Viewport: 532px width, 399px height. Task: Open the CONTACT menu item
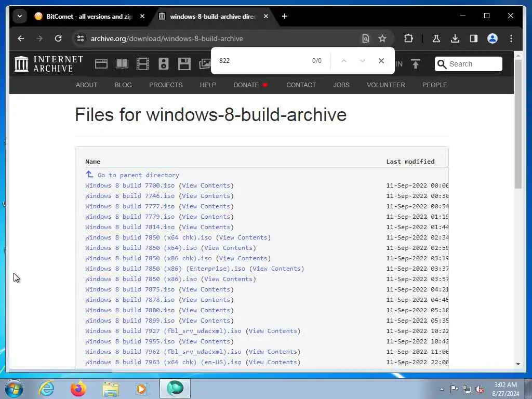point(301,85)
